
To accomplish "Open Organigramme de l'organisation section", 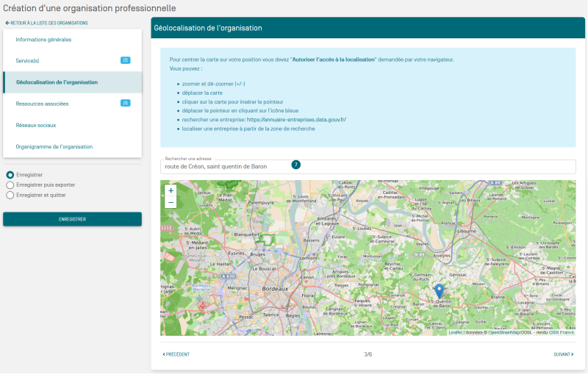I will (72, 147).
